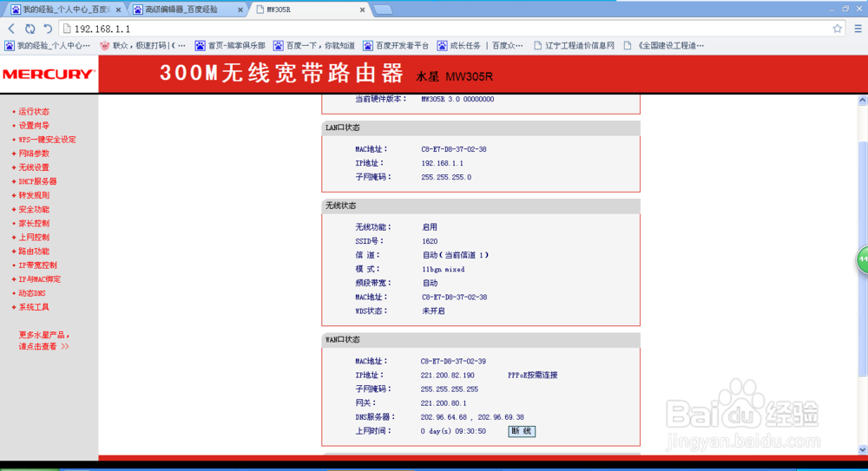Expand 无线设置 menu
Viewport: 868px width, 471px height.
(x=34, y=167)
